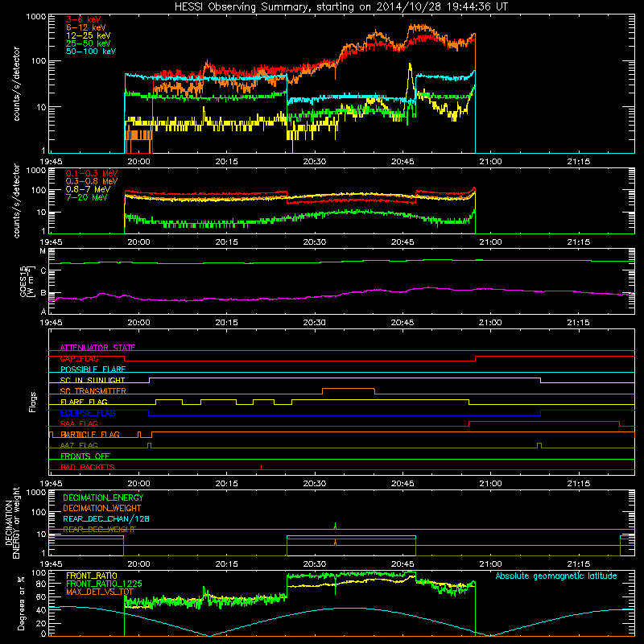
Task: Select the 25-50 keV legend label
Action: (89, 43)
